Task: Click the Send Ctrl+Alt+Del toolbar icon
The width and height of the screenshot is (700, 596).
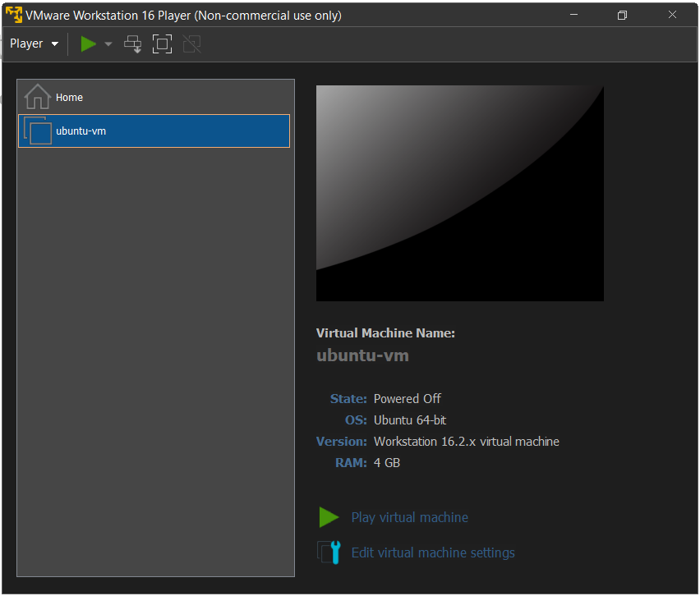Action: tap(132, 44)
